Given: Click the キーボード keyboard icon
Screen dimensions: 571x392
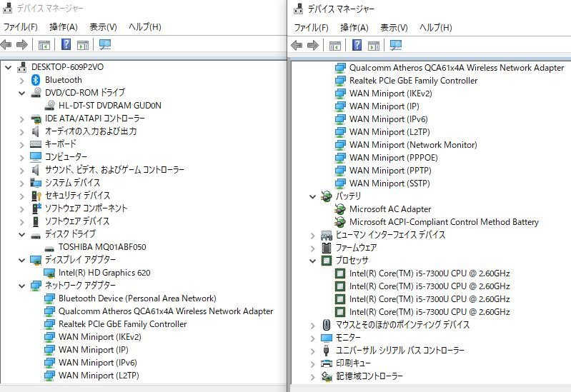Looking at the screenshot, I should click(36, 144).
